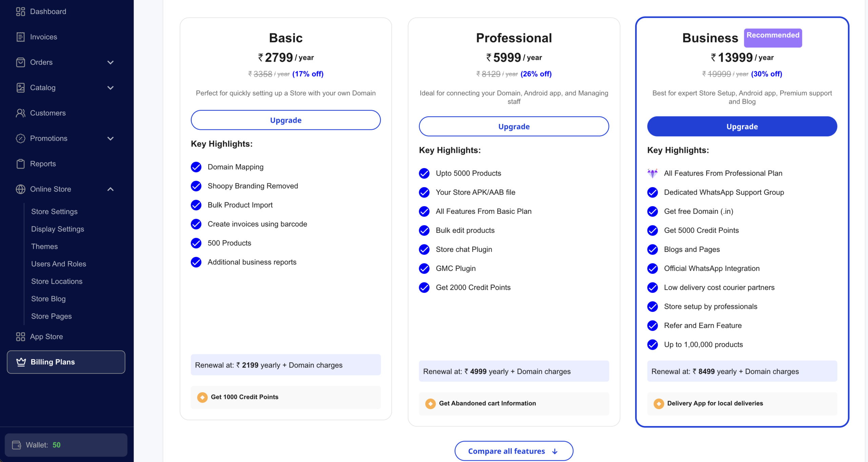Click the Promotions discount icon
The image size is (868, 462).
pyautogui.click(x=20, y=138)
